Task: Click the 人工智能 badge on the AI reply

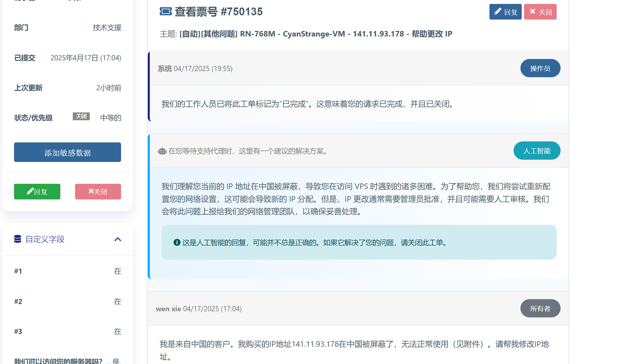Action: pos(537,151)
